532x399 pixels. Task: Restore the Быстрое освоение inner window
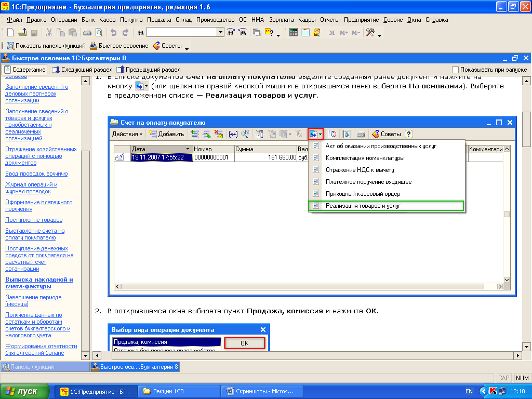(x=515, y=58)
